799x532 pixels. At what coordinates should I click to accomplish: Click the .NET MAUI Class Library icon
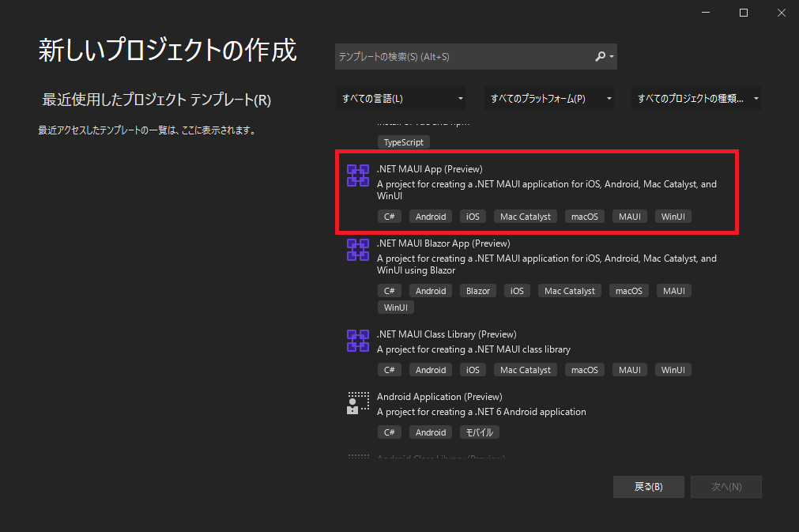tap(358, 341)
